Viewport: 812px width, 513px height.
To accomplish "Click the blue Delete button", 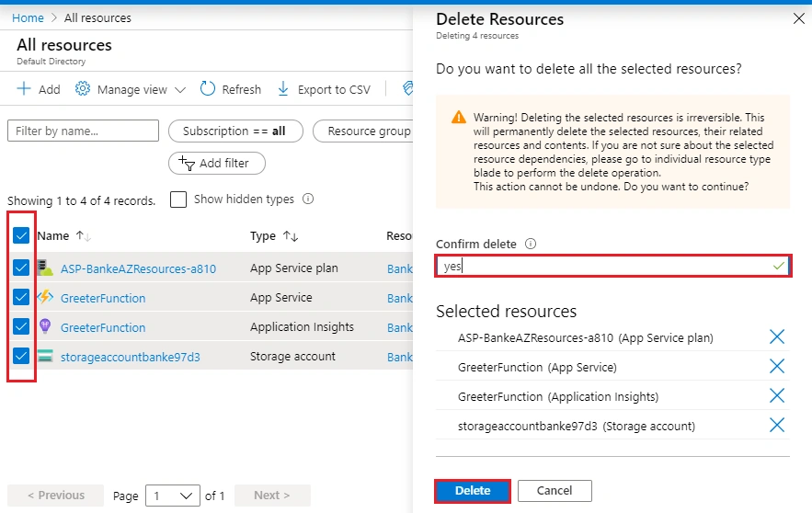I will click(473, 491).
